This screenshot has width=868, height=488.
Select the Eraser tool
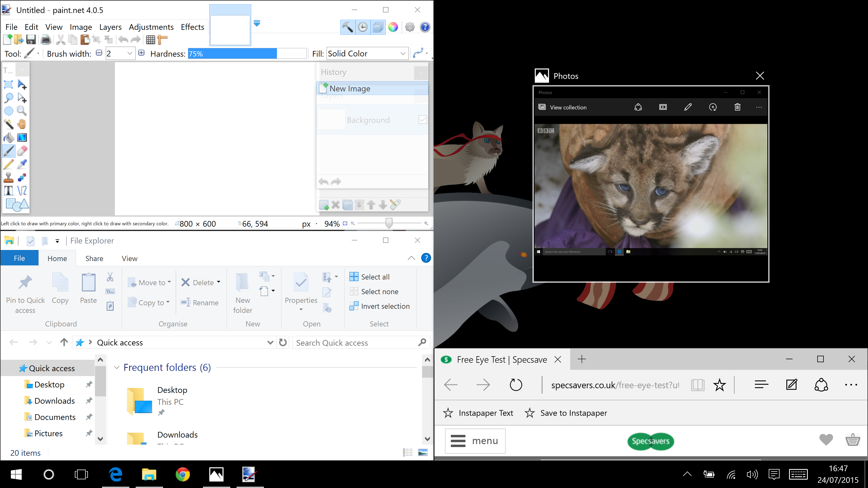pos(22,151)
